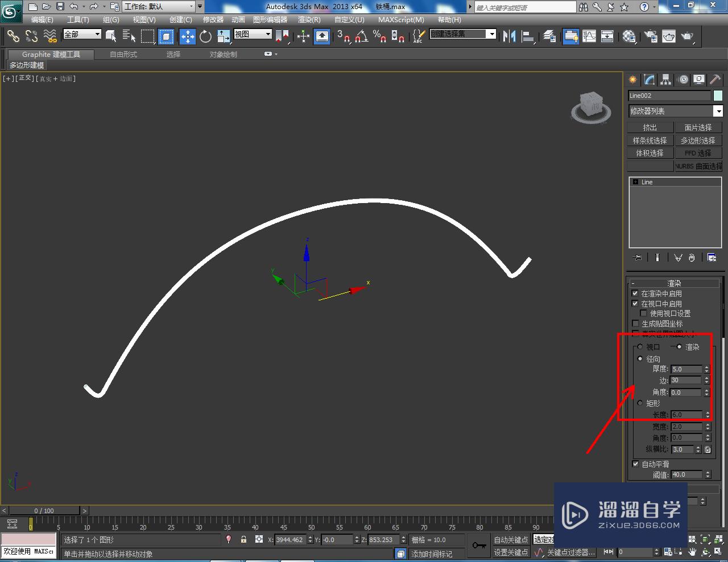The image size is (728, 562).
Task: Switch to the Motion command panel tab
Action: pyautogui.click(x=683, y=80)
